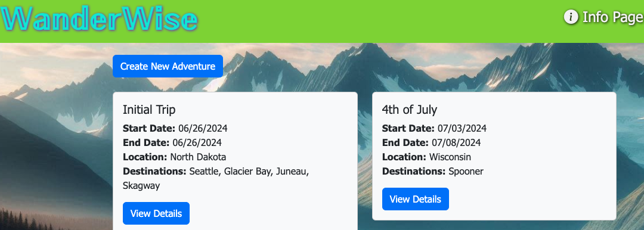Click the WanderWise logo
The width and height of the screenshot is (644, 230).
pos(99,19)
